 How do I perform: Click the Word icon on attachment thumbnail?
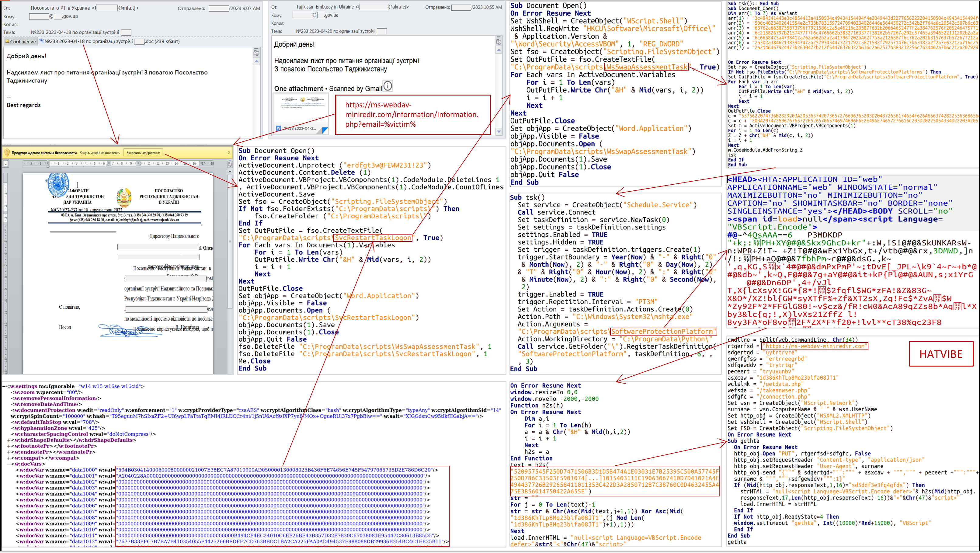[x=279, y=128]
